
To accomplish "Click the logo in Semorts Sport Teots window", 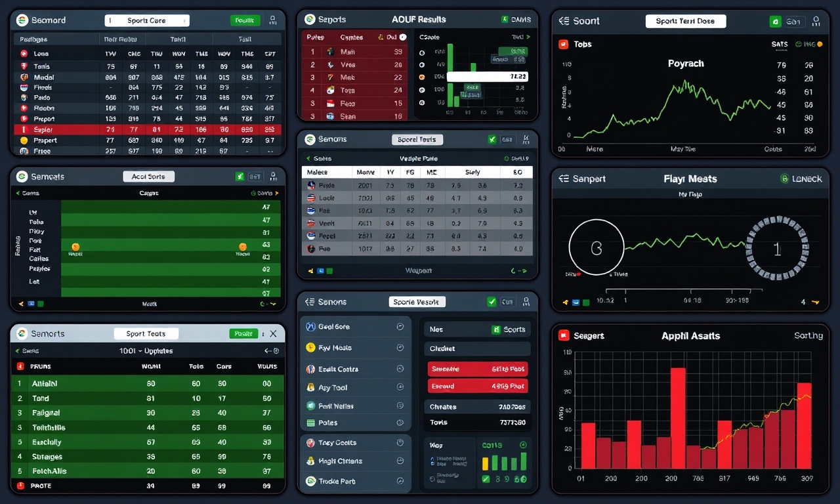I will click(22, 333).
